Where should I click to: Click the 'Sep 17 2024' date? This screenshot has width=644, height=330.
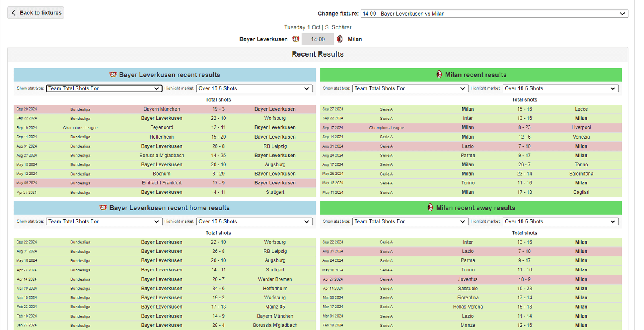click(x=333, y=127)
